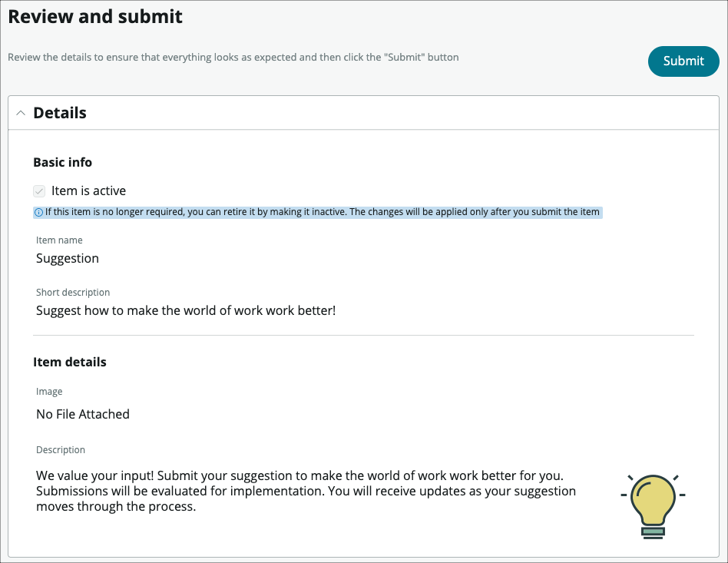Click the "Image" field label
Viewport: 728px width, 563px height.
point(49,391)
